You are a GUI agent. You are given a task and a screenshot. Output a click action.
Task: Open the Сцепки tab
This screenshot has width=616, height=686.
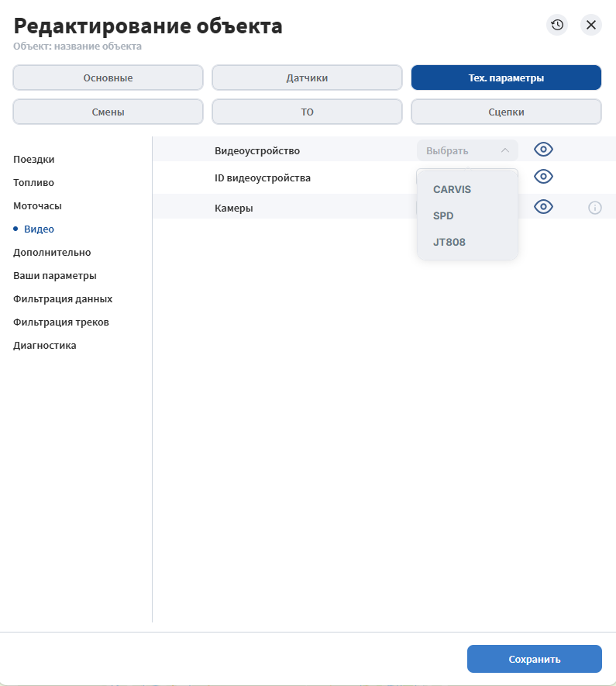(x=506, y=112)
